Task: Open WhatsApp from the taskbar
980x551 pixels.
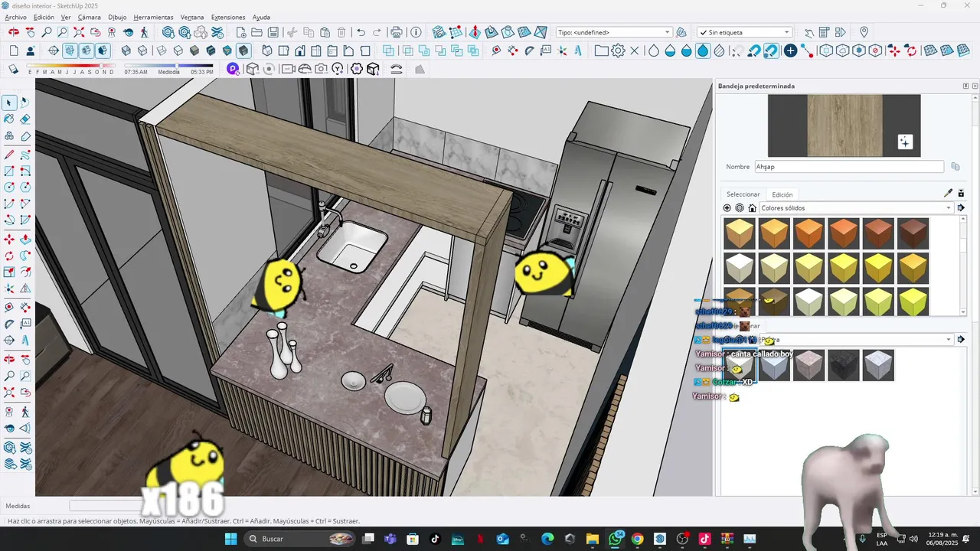Action: [616, 539]
